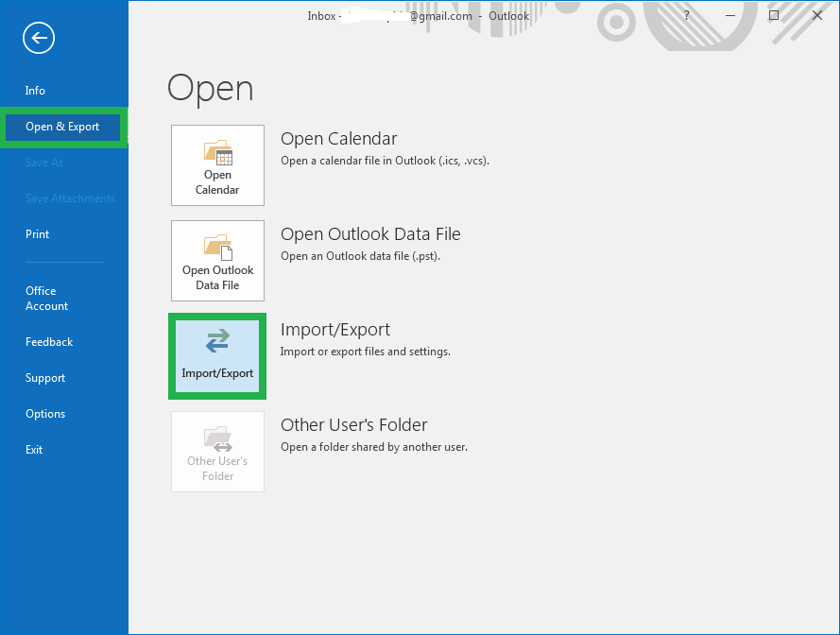Click the 'Open Outlook Data File' heading
The width and height of the screenshot is (840, 635).
click(x=370, y=234)
